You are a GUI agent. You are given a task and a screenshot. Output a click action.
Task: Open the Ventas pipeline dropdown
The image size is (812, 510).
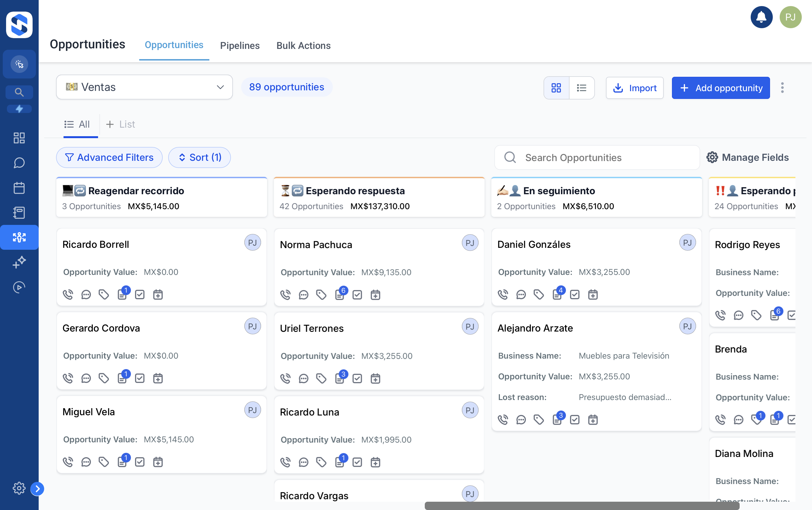(144, 87)
